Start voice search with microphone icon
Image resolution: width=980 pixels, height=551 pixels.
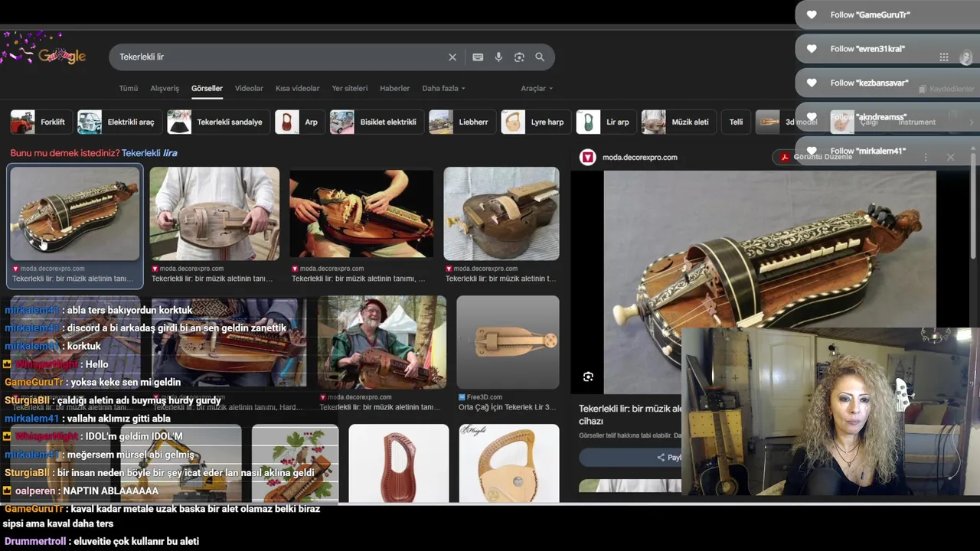click(498, 57)
